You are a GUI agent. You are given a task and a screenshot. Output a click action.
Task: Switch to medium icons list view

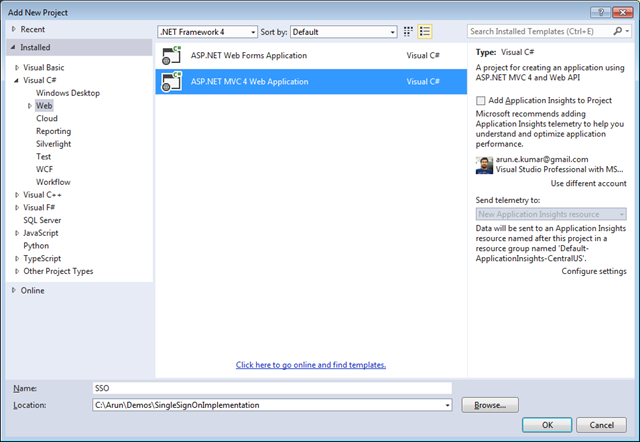pos(425,32)
